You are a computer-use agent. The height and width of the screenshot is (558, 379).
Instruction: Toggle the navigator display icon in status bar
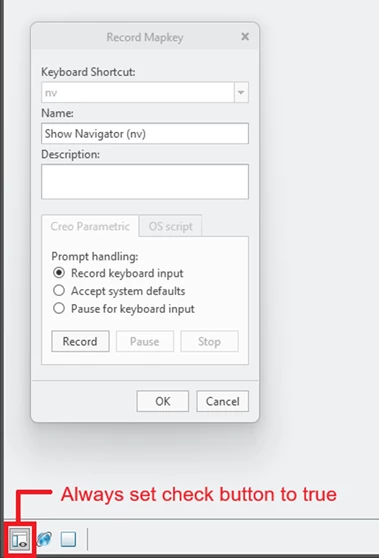coord(20,540)
